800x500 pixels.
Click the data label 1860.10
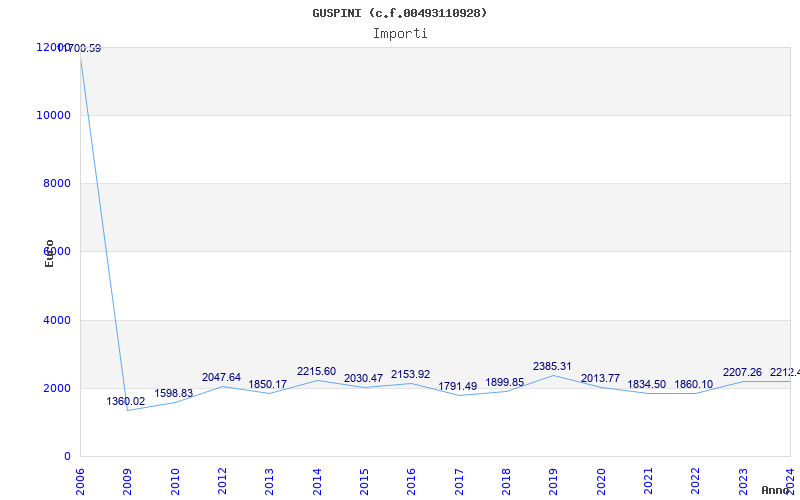coord(694,384)
